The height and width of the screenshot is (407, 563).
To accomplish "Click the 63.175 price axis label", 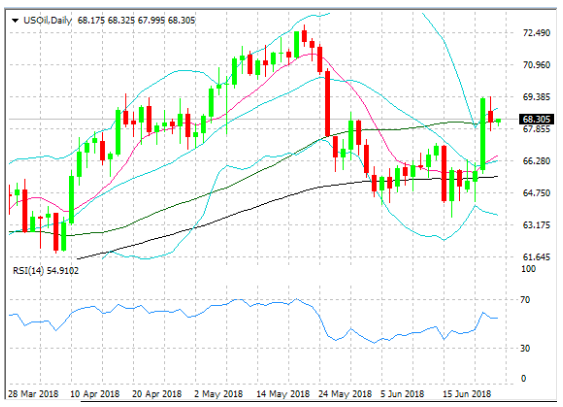I will pyautogui.click(x=536, y=225).
